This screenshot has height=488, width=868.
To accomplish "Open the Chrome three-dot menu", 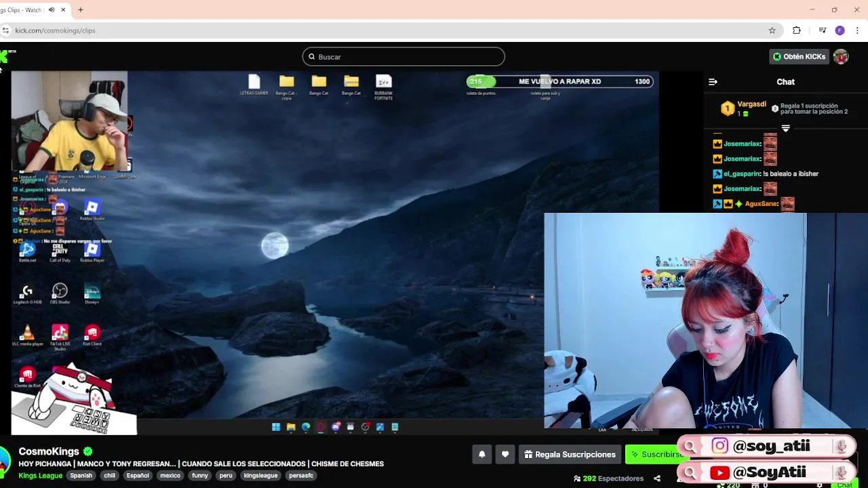I will point(858,30).
